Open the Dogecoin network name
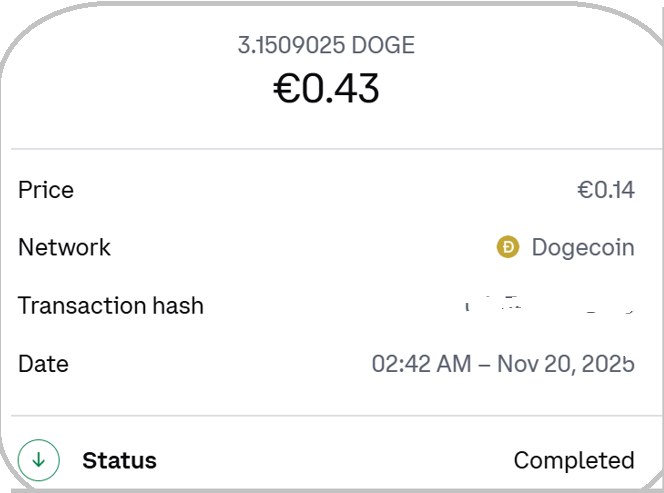This screenshot has width=664, height=493. coord(583,247)
